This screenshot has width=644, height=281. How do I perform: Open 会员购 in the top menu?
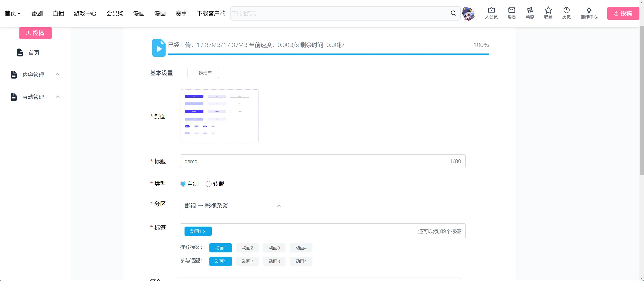click(115, 13)
